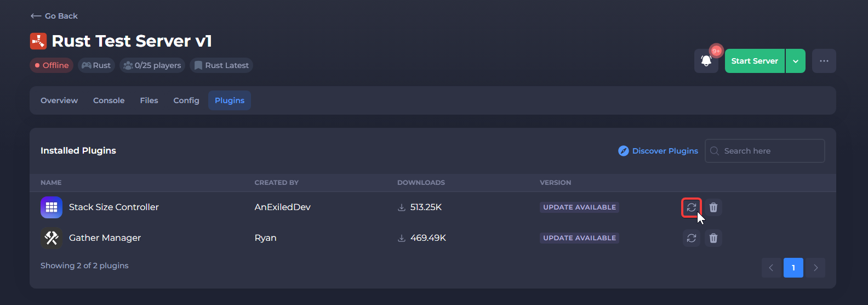Click the Stack Size Controller plugin icon
This screenshot has height=305, width=868.
52,207
